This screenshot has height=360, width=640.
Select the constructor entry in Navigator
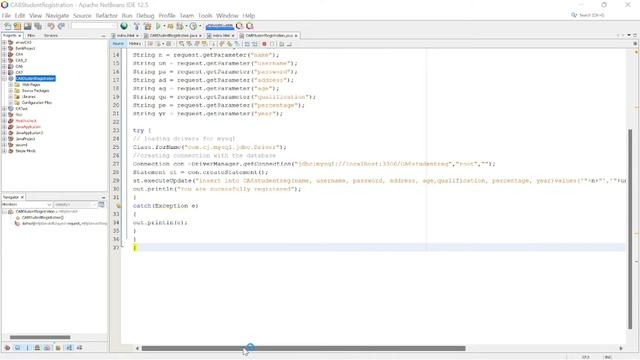click(x=42, y=218)
